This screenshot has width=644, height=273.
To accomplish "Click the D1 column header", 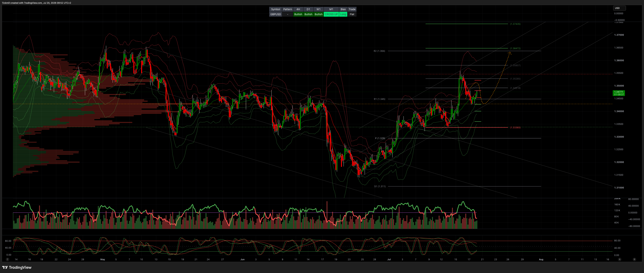I will coord(308,9).
